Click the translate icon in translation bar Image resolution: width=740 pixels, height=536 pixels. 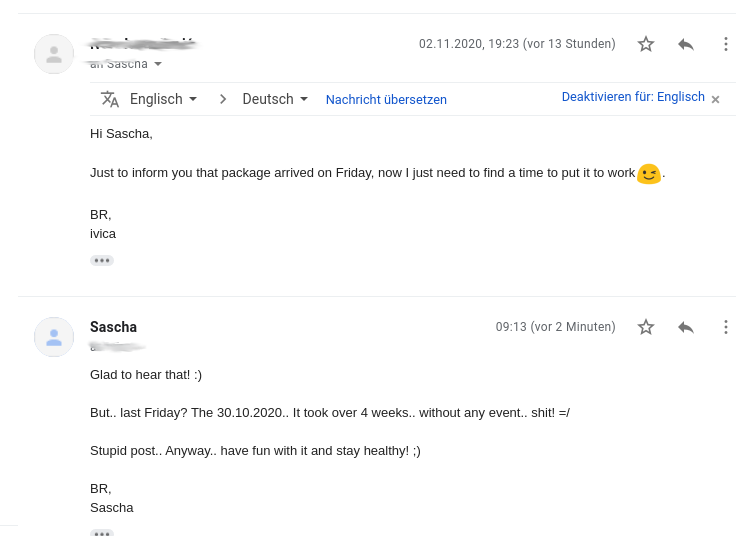[110, 99]
